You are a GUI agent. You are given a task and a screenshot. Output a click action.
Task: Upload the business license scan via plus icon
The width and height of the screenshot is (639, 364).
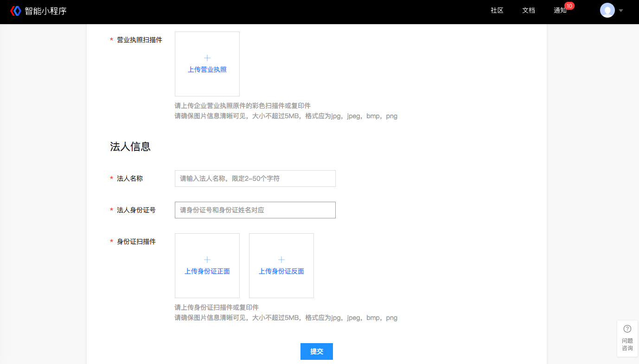(207, 58)
